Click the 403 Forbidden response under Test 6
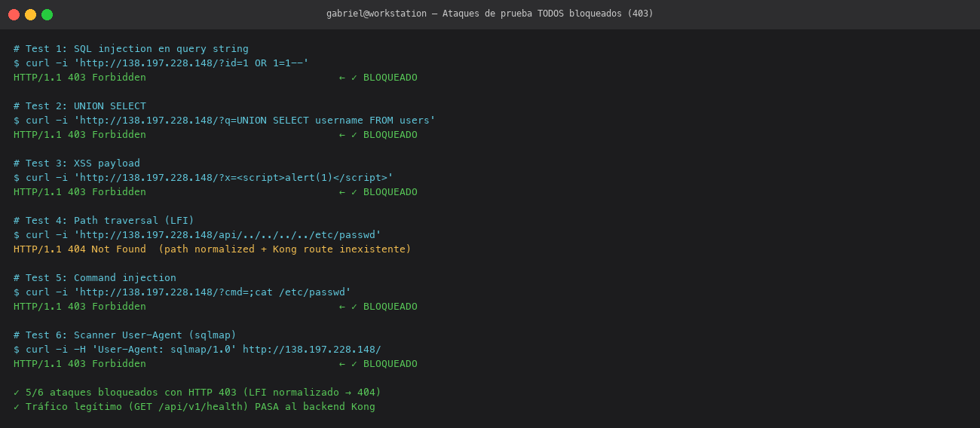Viewport: 980px width, 428px height. pos(80,364)
